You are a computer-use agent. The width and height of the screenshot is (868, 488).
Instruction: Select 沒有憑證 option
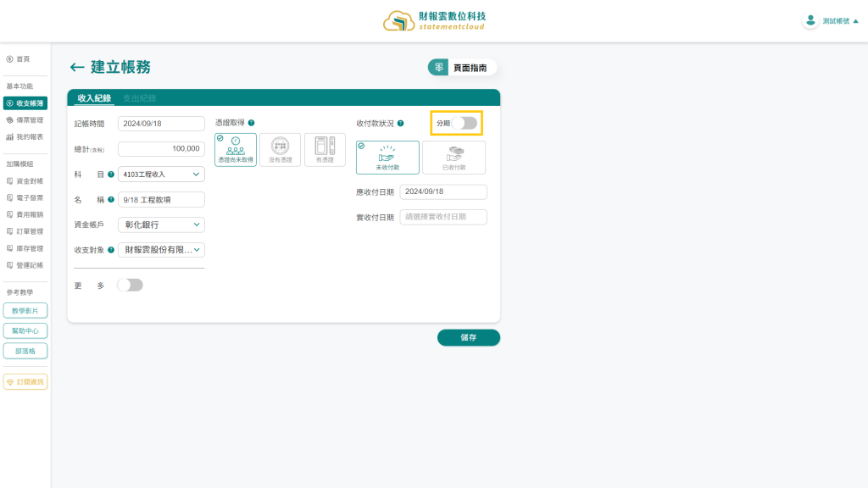280,149
